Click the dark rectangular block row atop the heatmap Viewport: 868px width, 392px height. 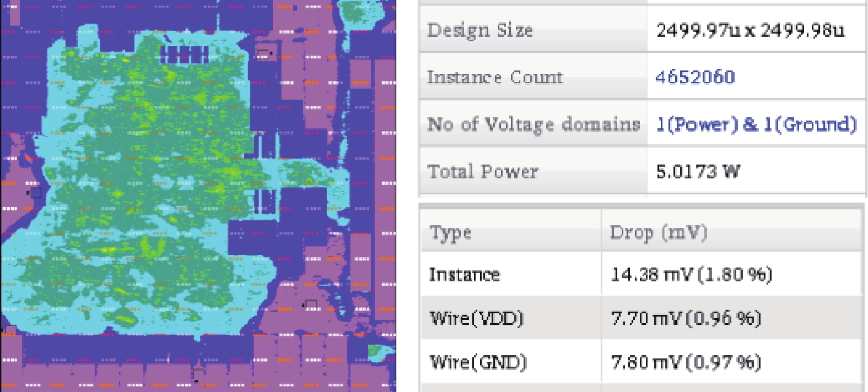click(184, 55)
